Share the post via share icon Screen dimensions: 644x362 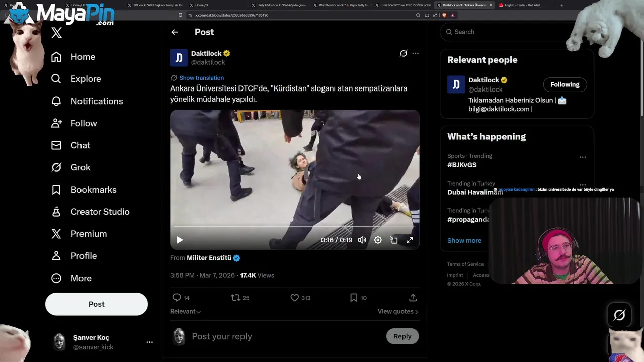point(413,298)
